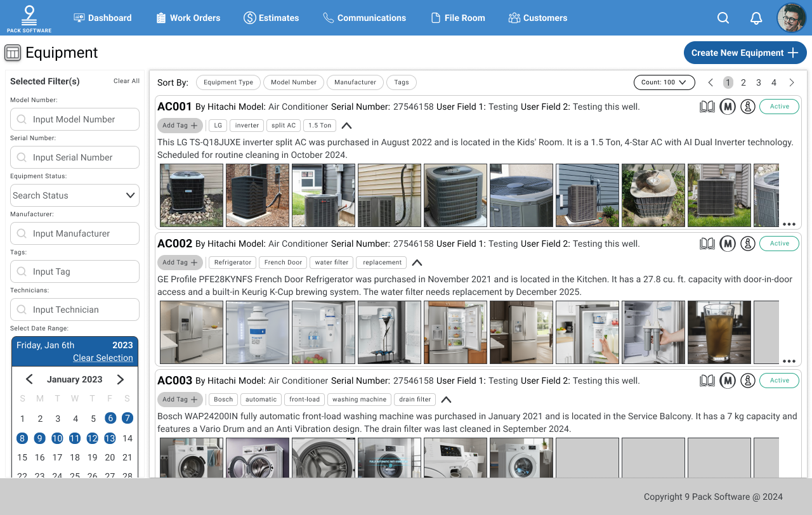Open the notifications bell
Screen dimensions: 812x515
(x=756, y=18)
